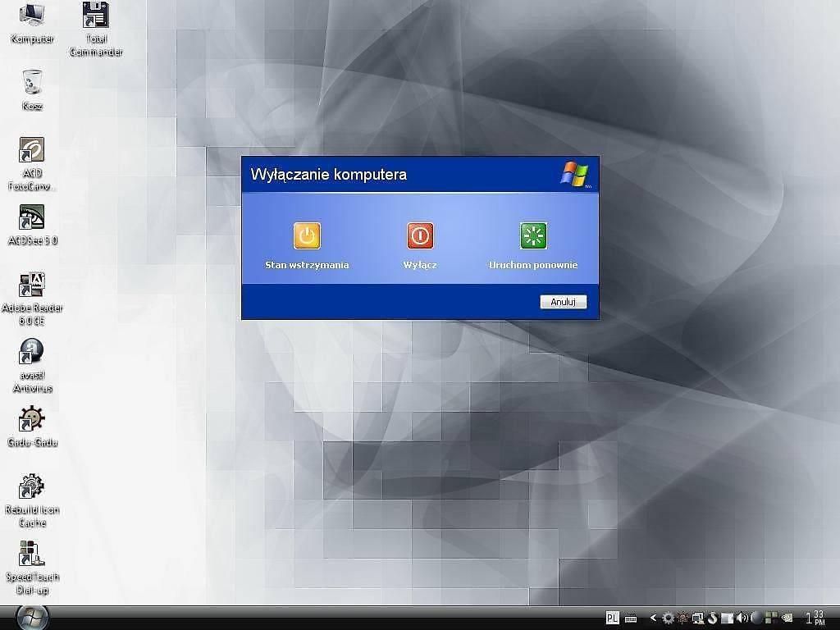The width and height of the screenshot is (840, 630).
Task: Select the Kosz recycle bin icon
Action: pos(32,90)
